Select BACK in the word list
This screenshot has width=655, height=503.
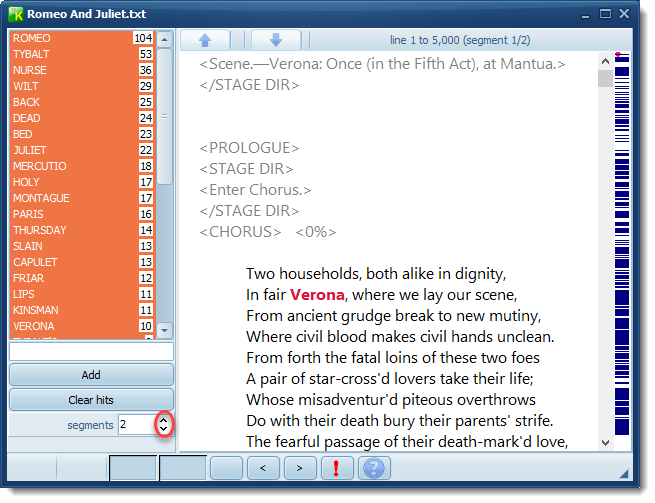tap(82, 102)
